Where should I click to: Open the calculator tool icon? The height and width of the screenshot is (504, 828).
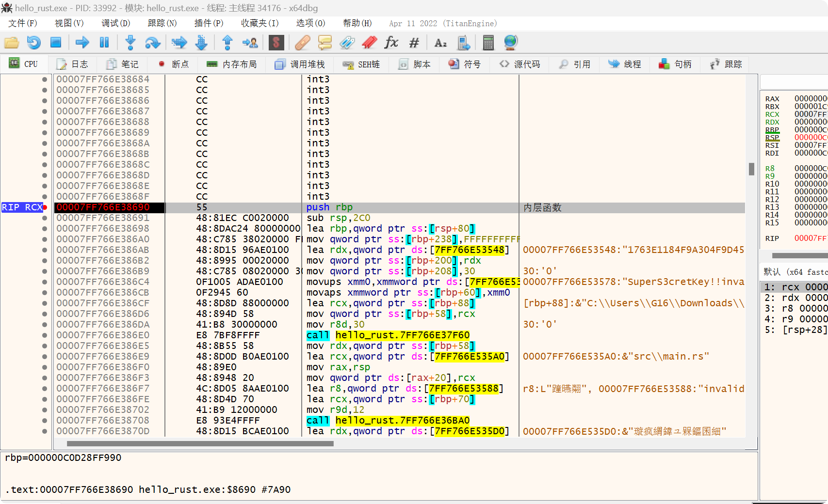(488, 43)
